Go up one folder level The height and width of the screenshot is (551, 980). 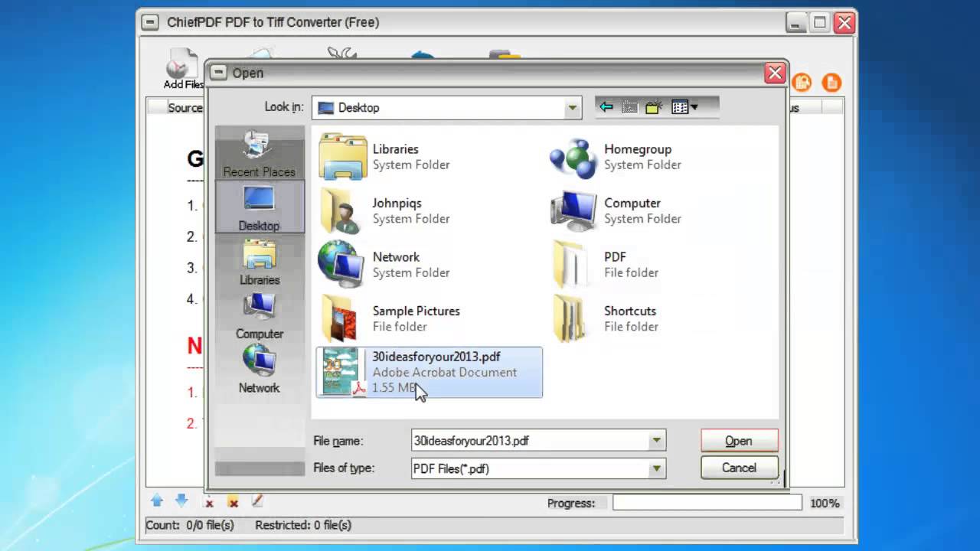coord(629,107)
